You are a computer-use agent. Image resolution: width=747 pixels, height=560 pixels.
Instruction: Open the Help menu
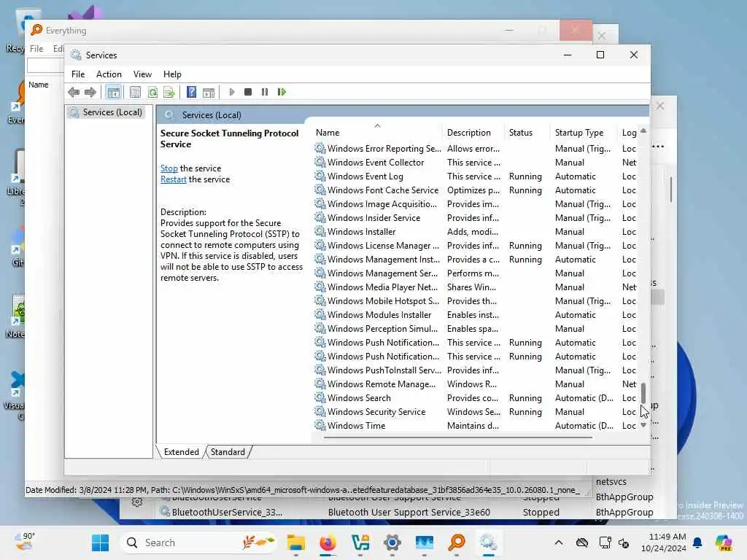[172, 74]
